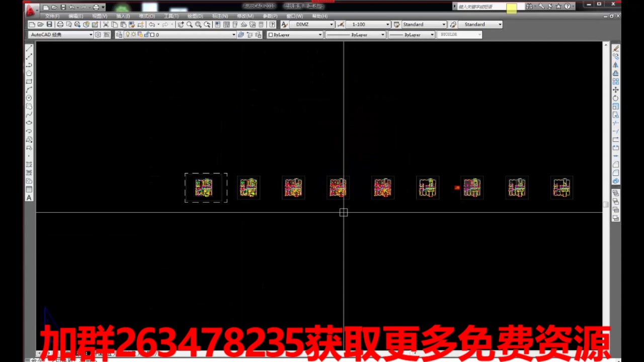The width and height of the screenshot is (644, 362).
Task: Click the Zoom Window icon
Action: pyautogui.click(x=198, y=24)
